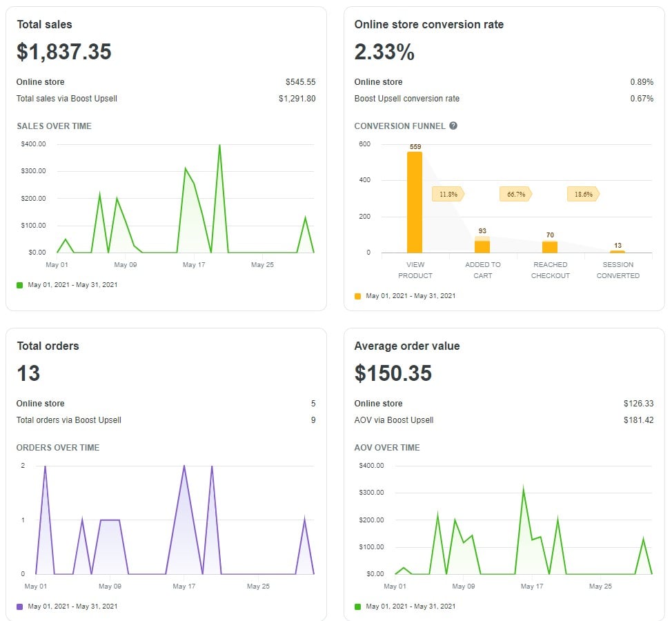Click the 93 value above the Added to Cart bar
672x621 pixels.
click(x=482, y=231)
